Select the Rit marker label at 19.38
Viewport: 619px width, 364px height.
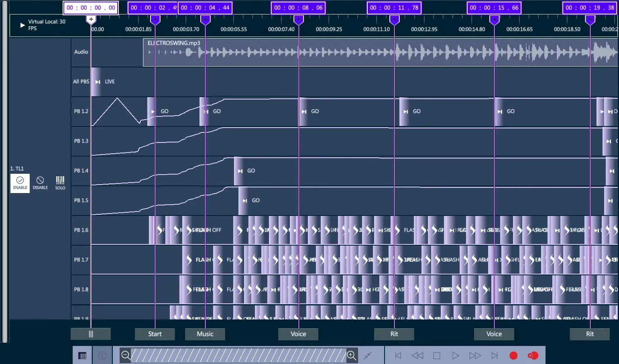coord(590,334)
